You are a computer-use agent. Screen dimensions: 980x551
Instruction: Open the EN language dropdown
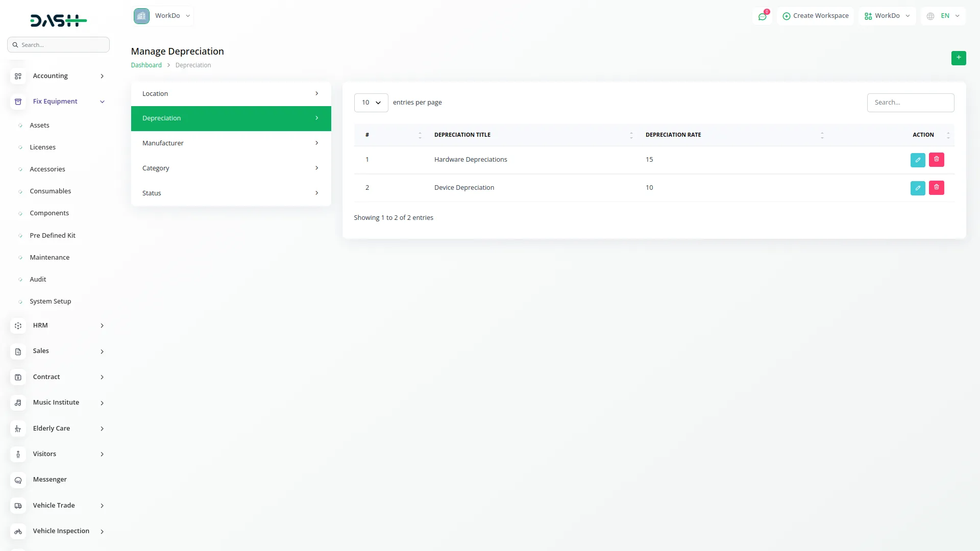click(x=943, y=16)
